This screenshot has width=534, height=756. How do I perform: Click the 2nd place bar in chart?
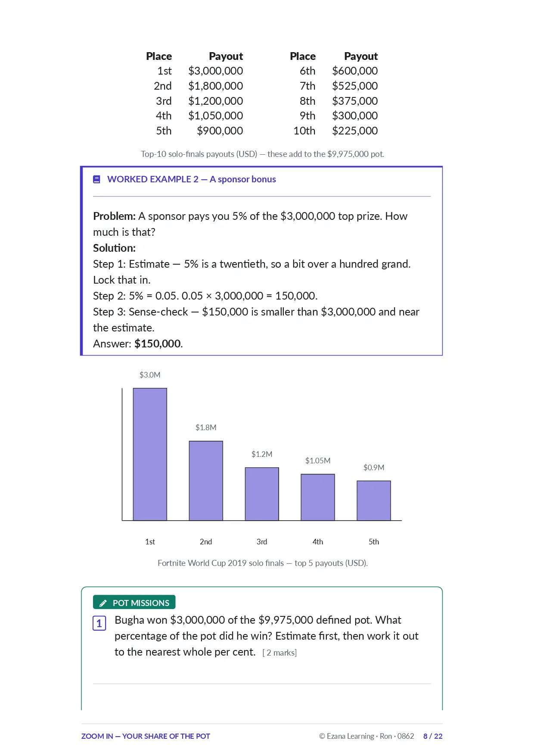click(206, 481)
